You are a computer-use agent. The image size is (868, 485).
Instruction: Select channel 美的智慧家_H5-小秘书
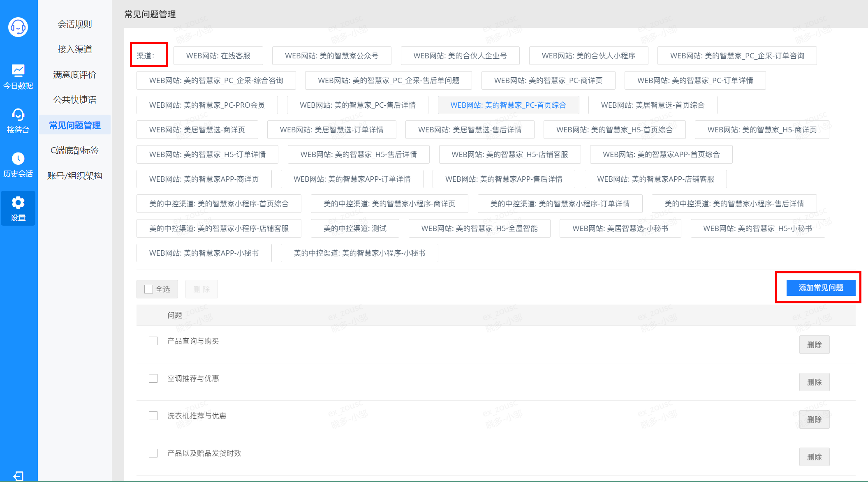pyautogui.click(x=758, y=229)
